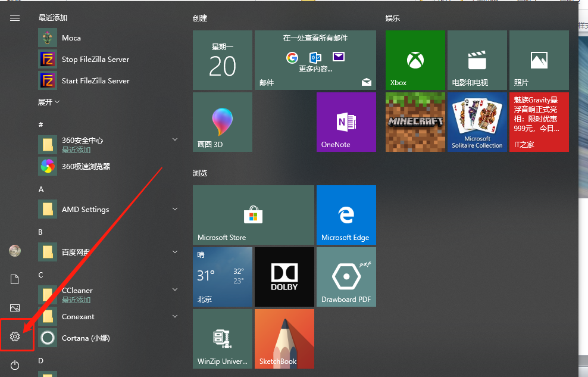Open the 照片 Photos tile
This screenshot has height=377, width=588.
(539, 60)
